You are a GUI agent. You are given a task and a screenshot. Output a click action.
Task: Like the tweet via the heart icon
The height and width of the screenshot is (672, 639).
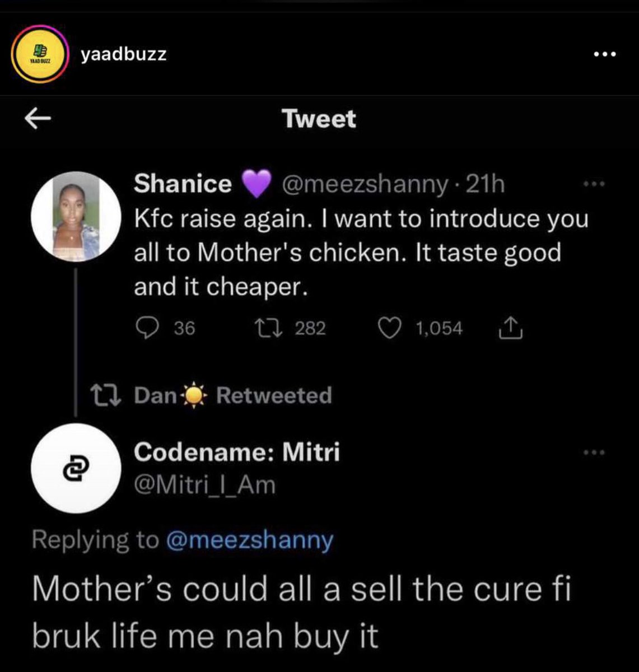tap(391, 328)
